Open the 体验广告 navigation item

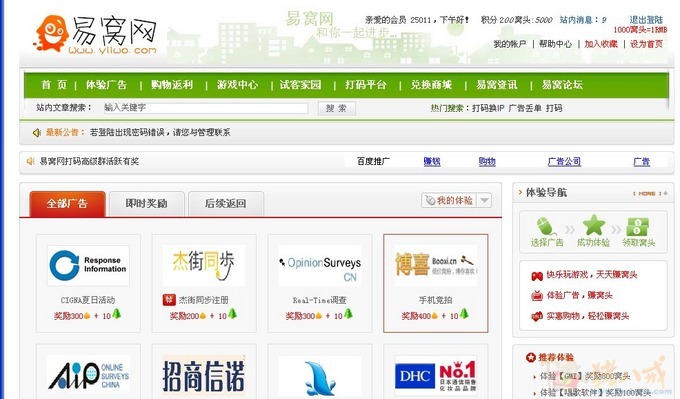[106, 85]
